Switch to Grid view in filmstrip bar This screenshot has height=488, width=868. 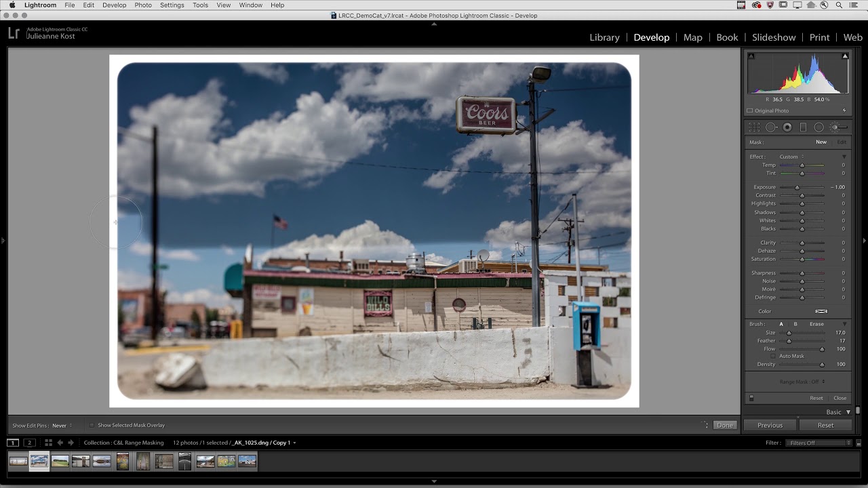click(48, 443)
